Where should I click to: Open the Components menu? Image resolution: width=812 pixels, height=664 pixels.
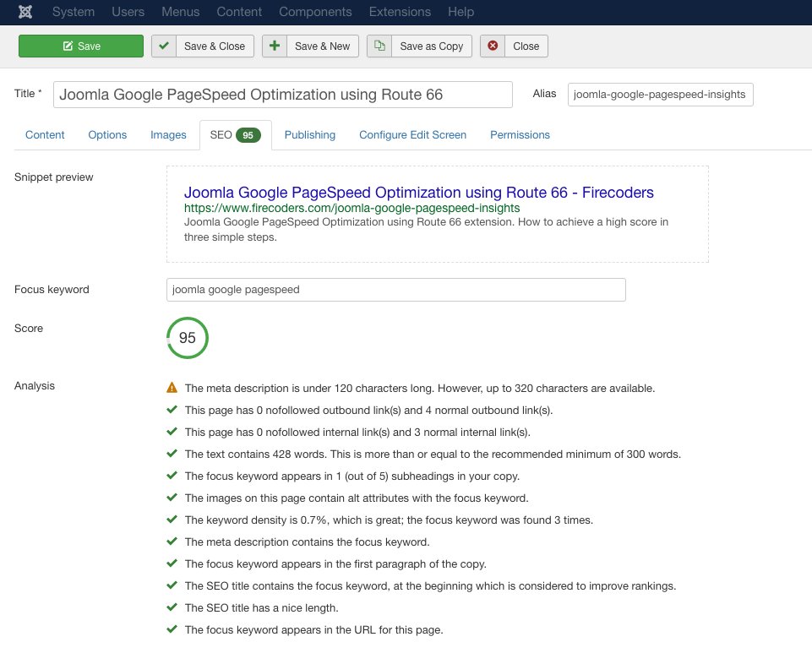315,12
